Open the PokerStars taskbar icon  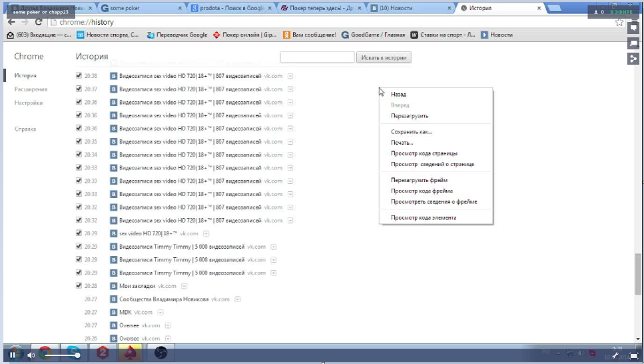point(130,353)
